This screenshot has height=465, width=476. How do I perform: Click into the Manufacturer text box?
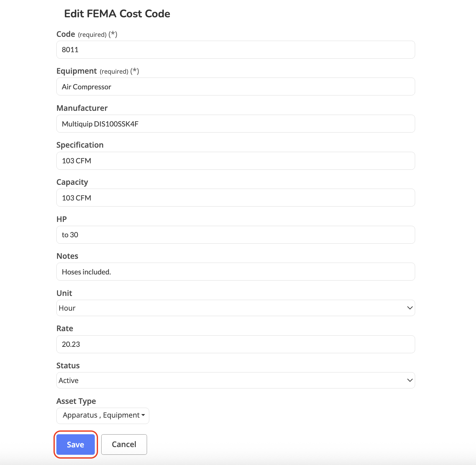235,124
